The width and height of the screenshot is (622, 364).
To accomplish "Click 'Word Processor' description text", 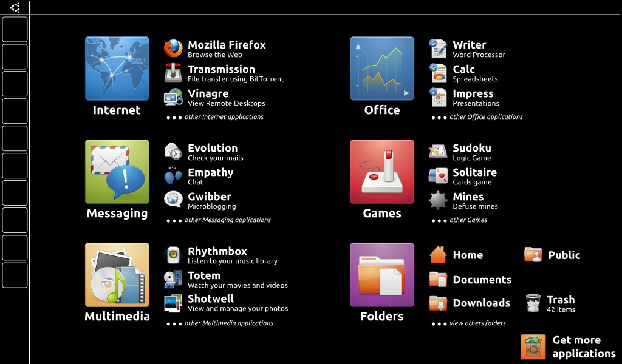I will [479, 55].
